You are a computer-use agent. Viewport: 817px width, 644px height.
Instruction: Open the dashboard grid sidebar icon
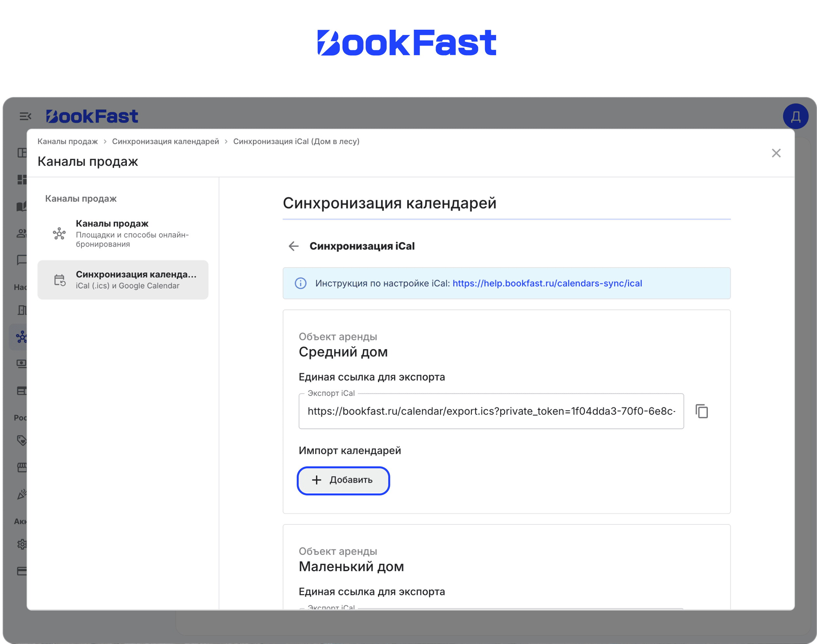tap(22, 180)
